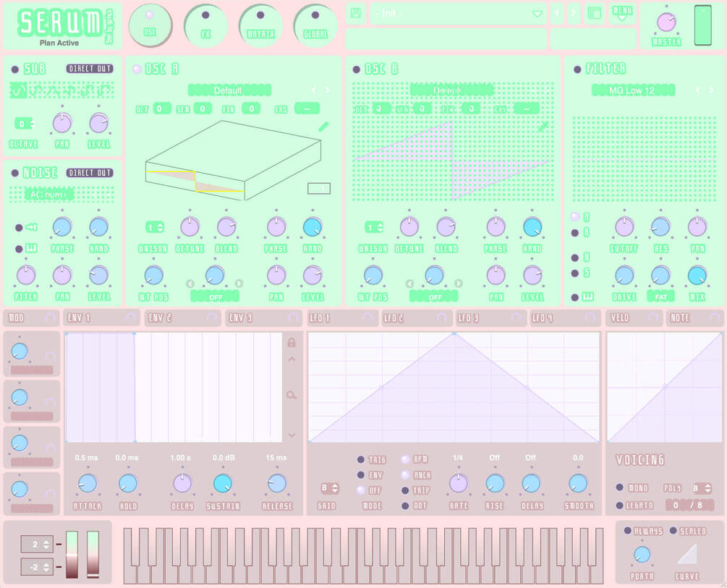Select the VELO tab
The width and height of the screenshot is (727, 588).
pos(634,318)
